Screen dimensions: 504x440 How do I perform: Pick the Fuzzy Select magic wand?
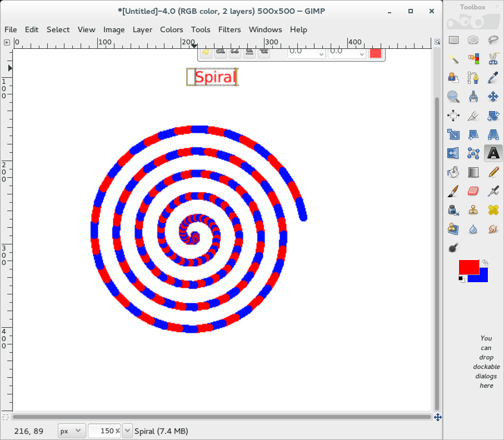[x=454, y=59]
